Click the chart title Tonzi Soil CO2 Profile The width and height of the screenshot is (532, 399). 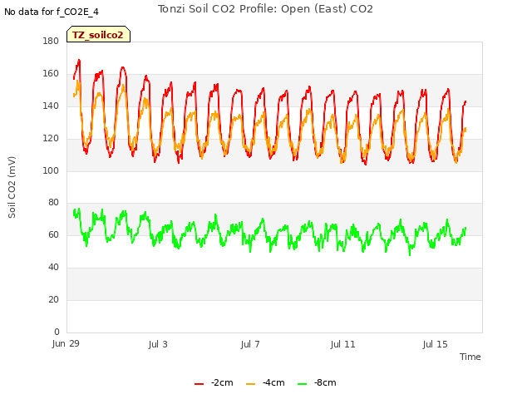[265, 9]
